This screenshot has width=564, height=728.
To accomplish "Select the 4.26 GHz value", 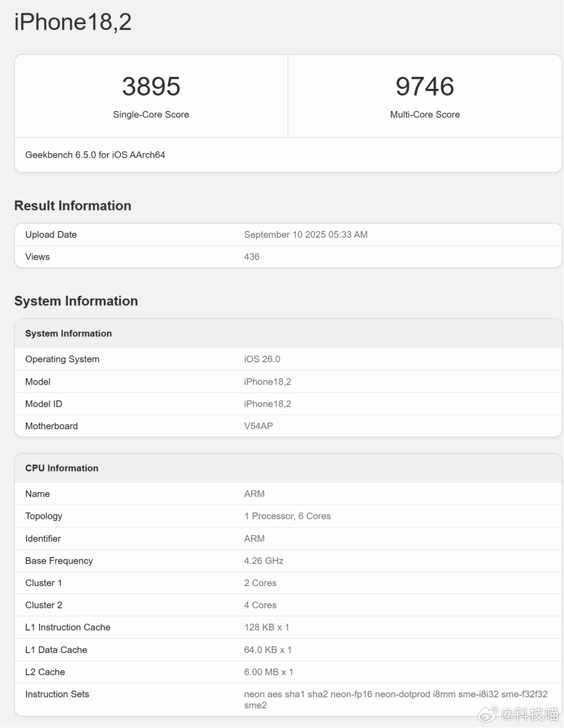I will coord(264,561).
